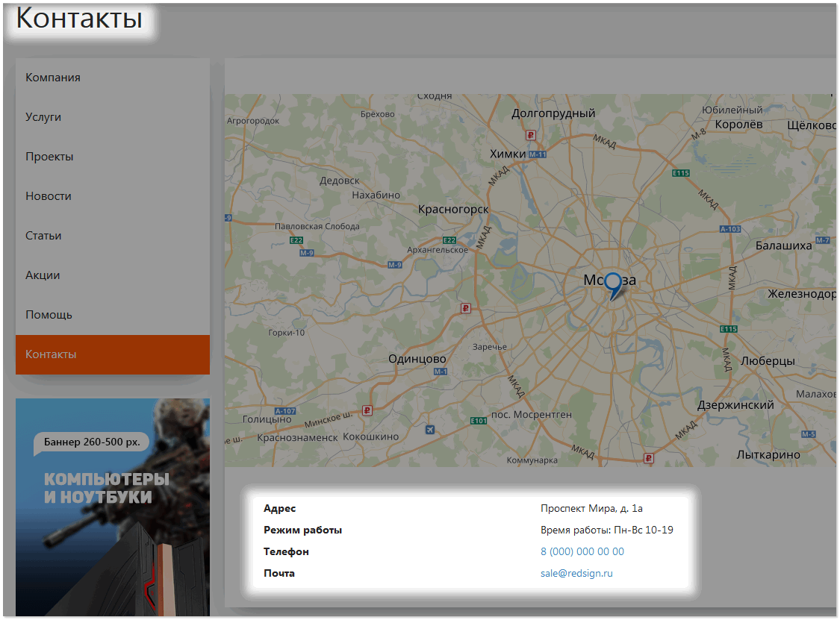Viewport: 840px width, 620px height.
Task: Click Нахабино on the map
Action: (376, 195)
